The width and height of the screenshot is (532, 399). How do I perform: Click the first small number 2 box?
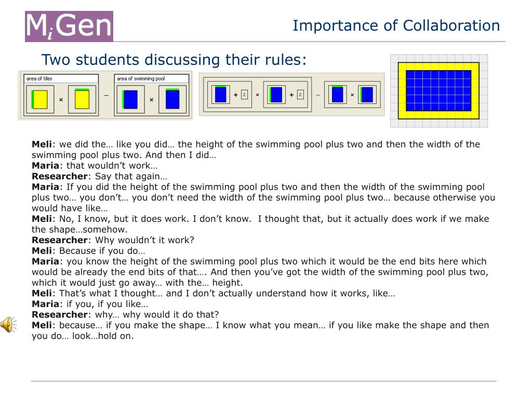(x=244, y=95)
